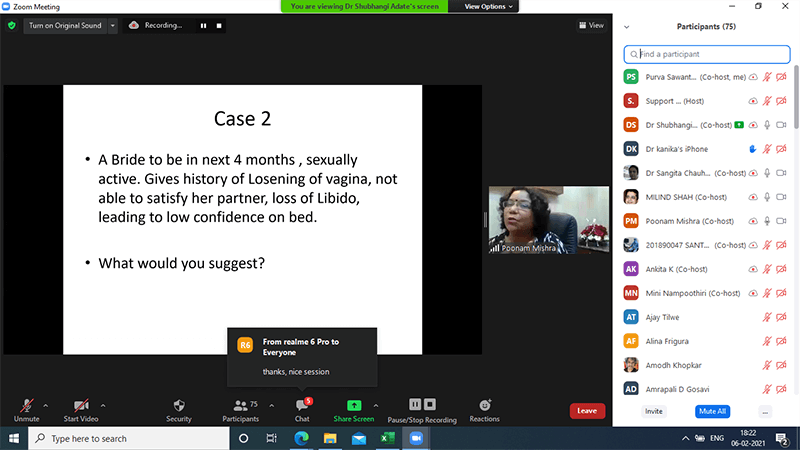Open the Reactions emoji menu
The height and width of the screenshot is (450, 800).
(484, 405)
